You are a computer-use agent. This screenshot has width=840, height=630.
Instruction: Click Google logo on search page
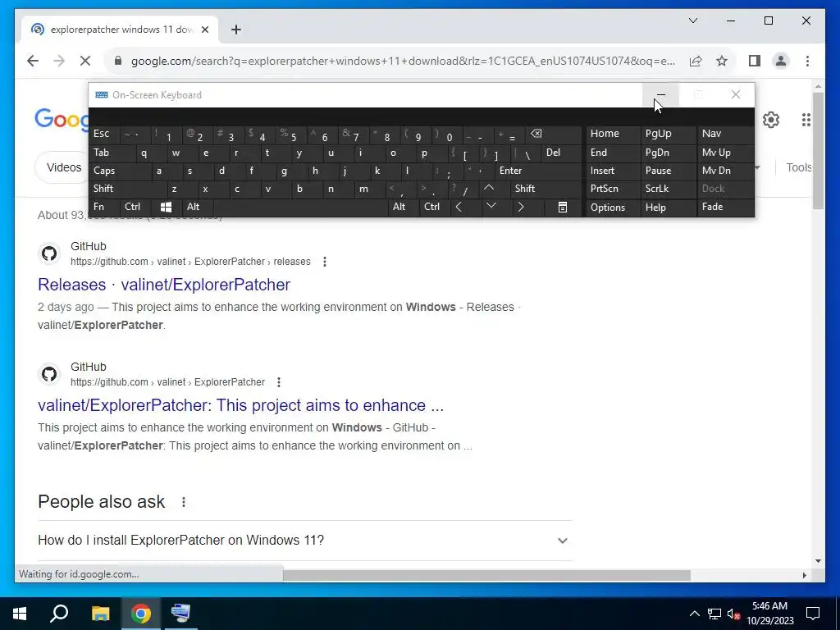(61, 119)
